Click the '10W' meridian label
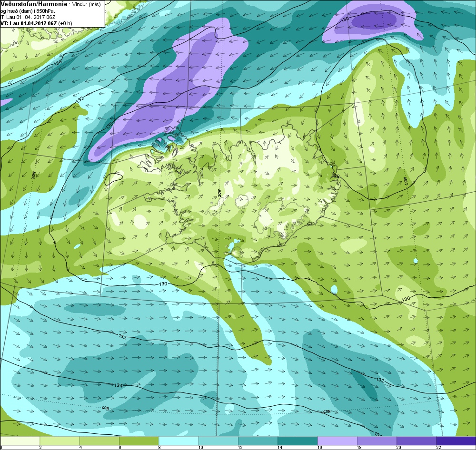Viewport: 476px width, 450px height. pos(405,181)
